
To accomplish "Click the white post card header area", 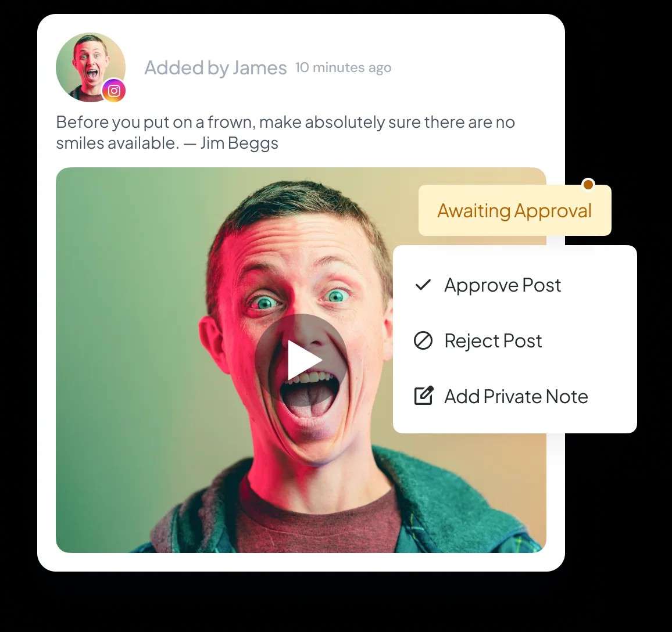I will pyautogui.click(x=301, y=67).
